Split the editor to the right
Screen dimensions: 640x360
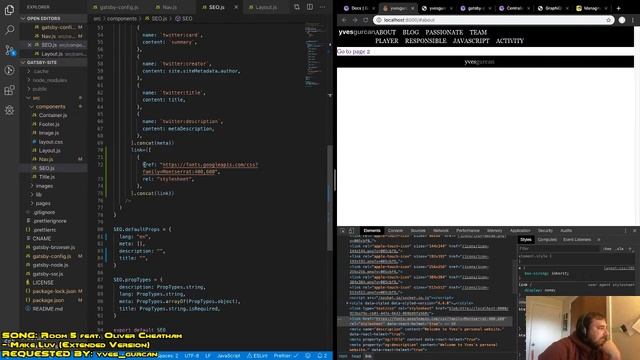[x=310, y=7]
